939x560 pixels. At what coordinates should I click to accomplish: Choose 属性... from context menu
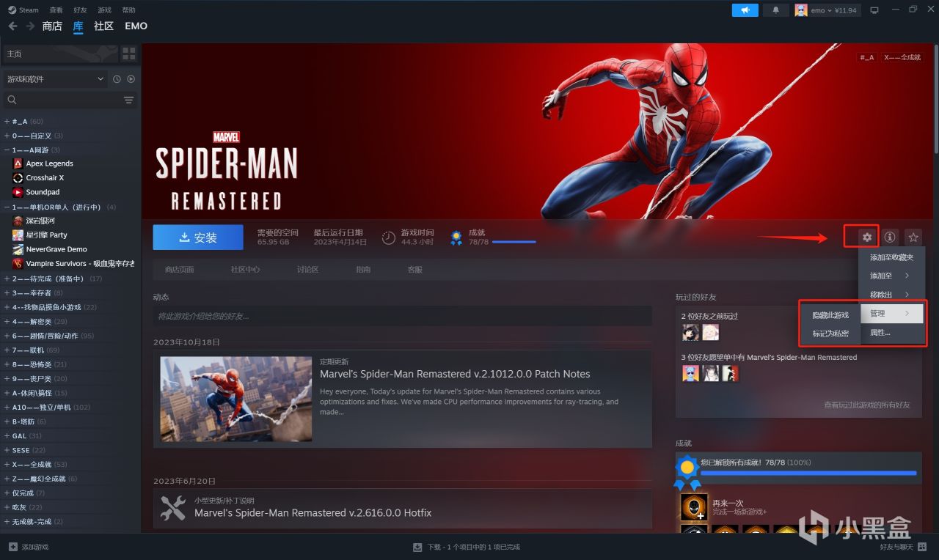891,333
